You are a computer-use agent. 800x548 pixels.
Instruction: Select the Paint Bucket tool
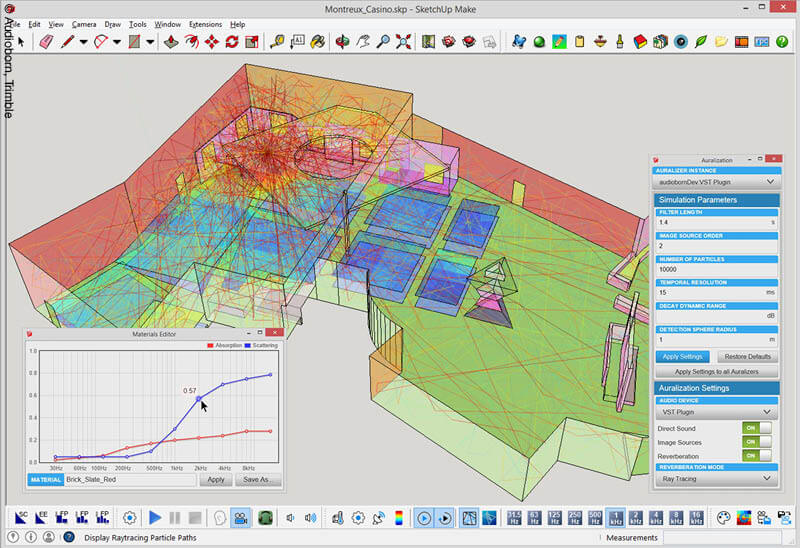318,42
